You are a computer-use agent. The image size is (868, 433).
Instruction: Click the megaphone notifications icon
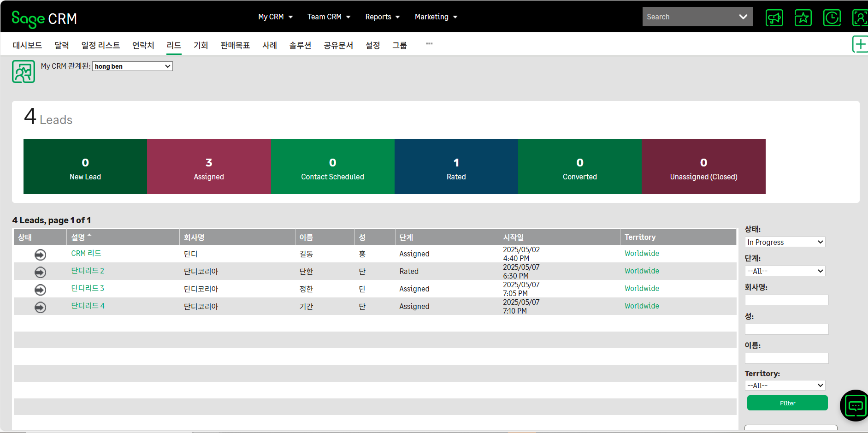774,18
